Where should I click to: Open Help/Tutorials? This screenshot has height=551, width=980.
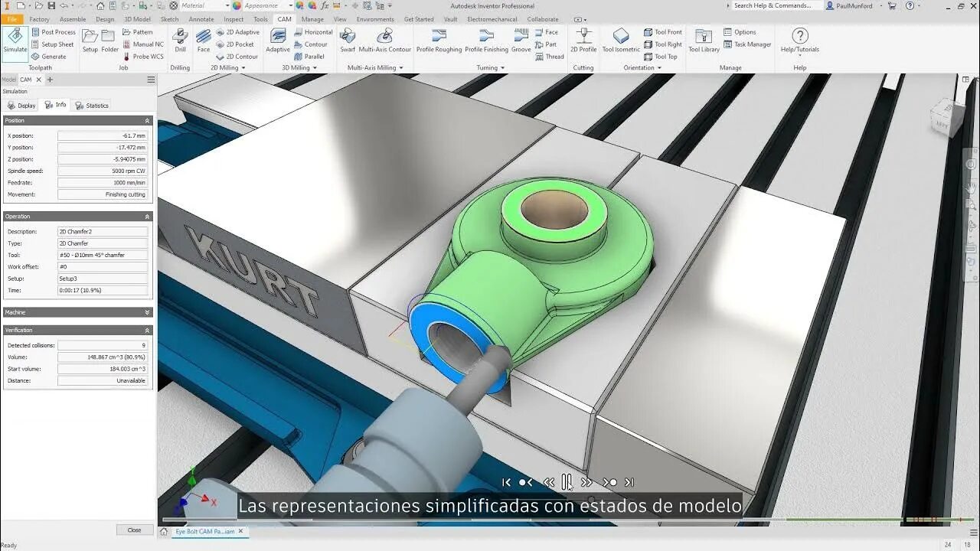(x=800, y=41)
